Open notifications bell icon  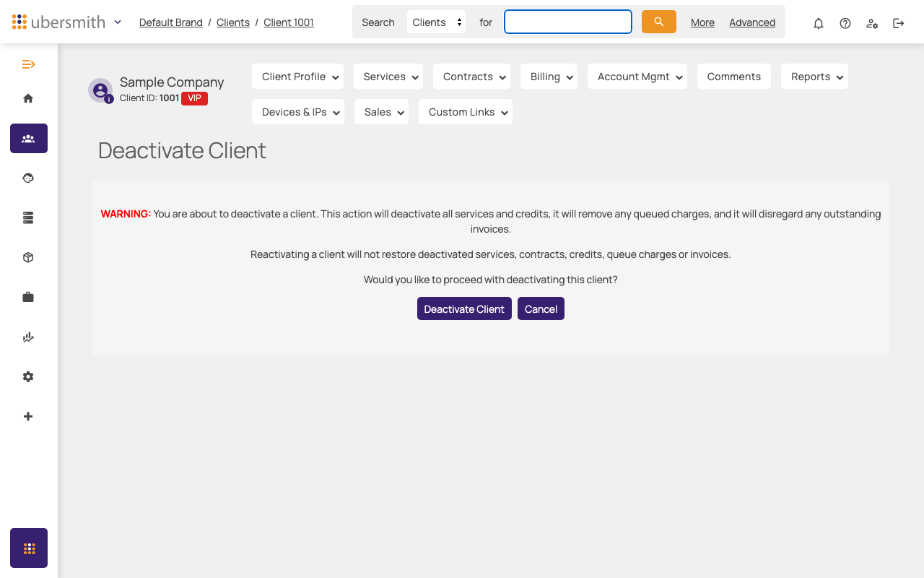click(819, 23)
